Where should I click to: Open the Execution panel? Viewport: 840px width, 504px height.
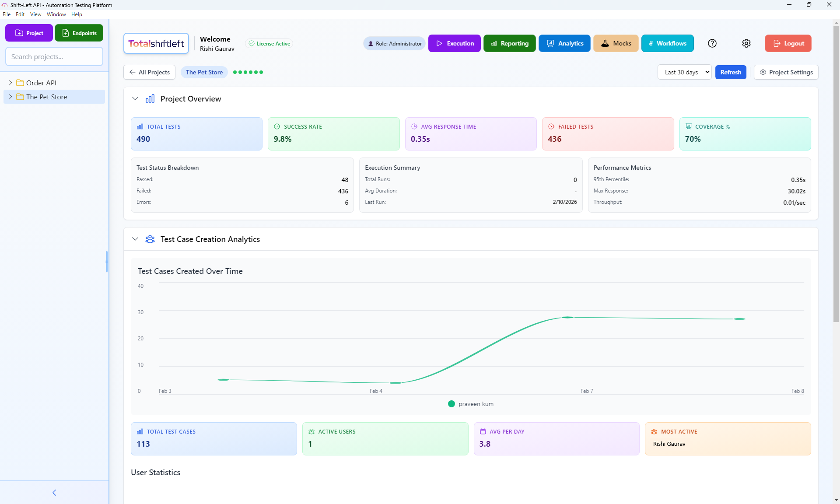tap(455, 43)
